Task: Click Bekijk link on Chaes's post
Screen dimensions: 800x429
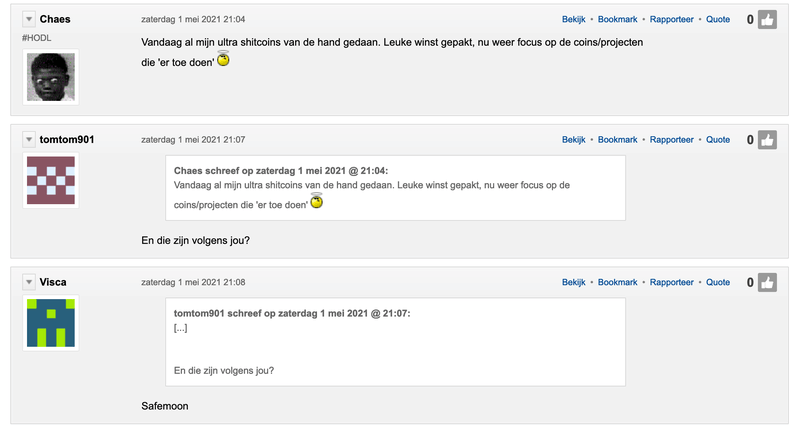Action: pyautogui.click(x=573, y=19)
